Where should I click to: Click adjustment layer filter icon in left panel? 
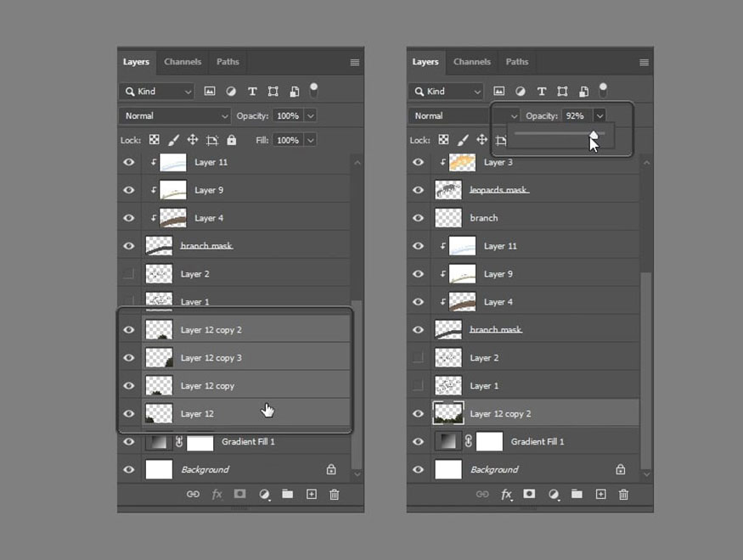[x=231, y=92]
